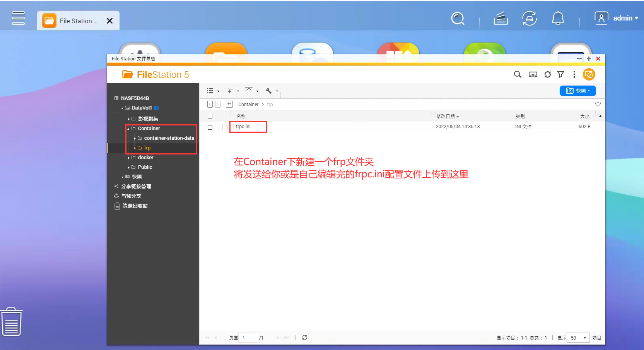
Task: Add column with plus icon
Action: 600,116
